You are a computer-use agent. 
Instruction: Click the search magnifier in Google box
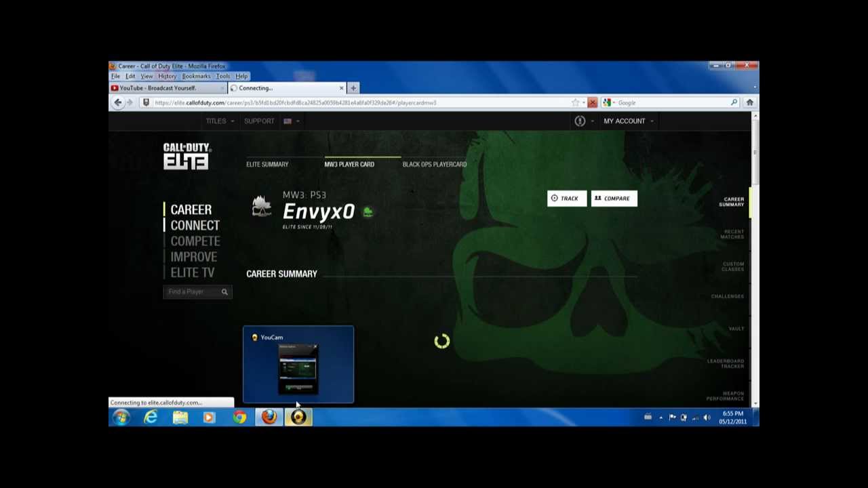(x=734, y=102)
